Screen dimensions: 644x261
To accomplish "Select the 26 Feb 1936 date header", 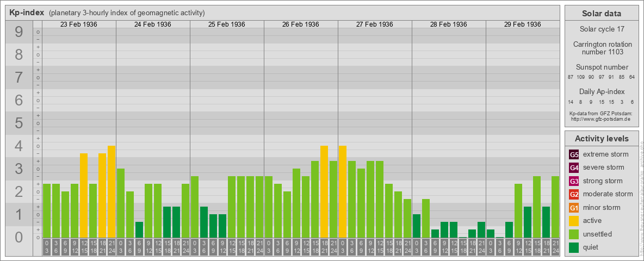I will 301,24.
